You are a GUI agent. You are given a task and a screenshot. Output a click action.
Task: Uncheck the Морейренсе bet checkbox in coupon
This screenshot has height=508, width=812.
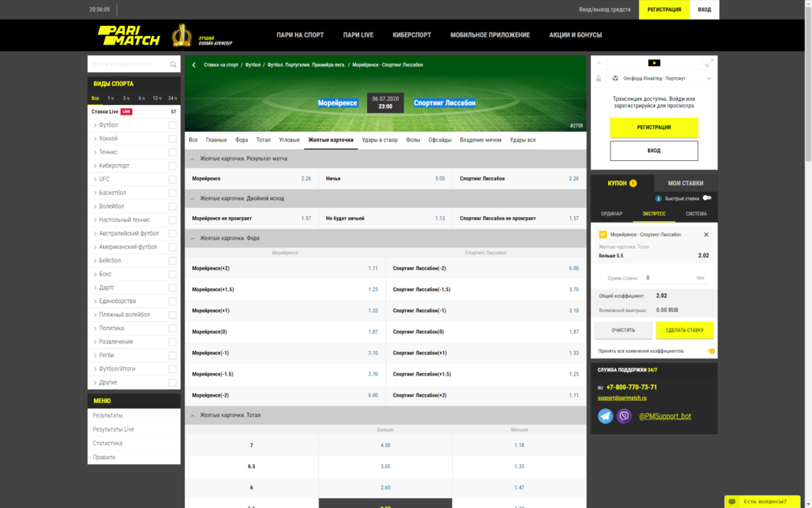[x=603, y=234]
